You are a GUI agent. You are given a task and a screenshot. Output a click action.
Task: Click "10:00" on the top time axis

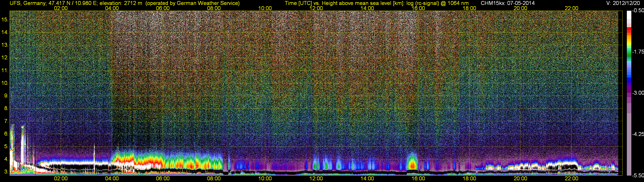(265, 8)
